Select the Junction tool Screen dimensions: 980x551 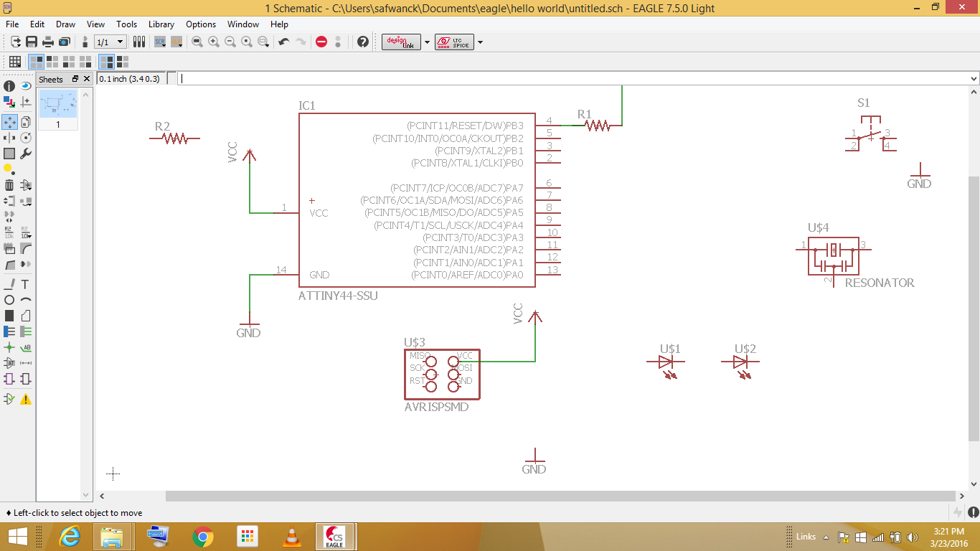9,347
